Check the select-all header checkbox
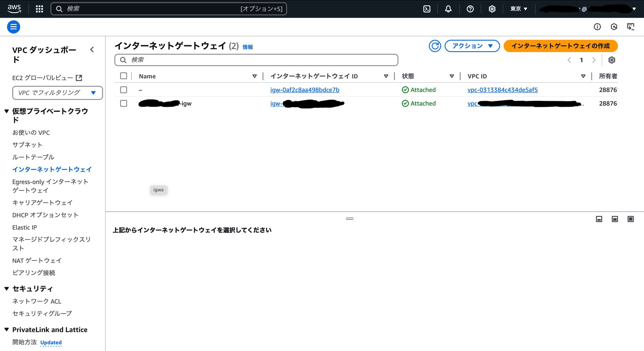 123,76
